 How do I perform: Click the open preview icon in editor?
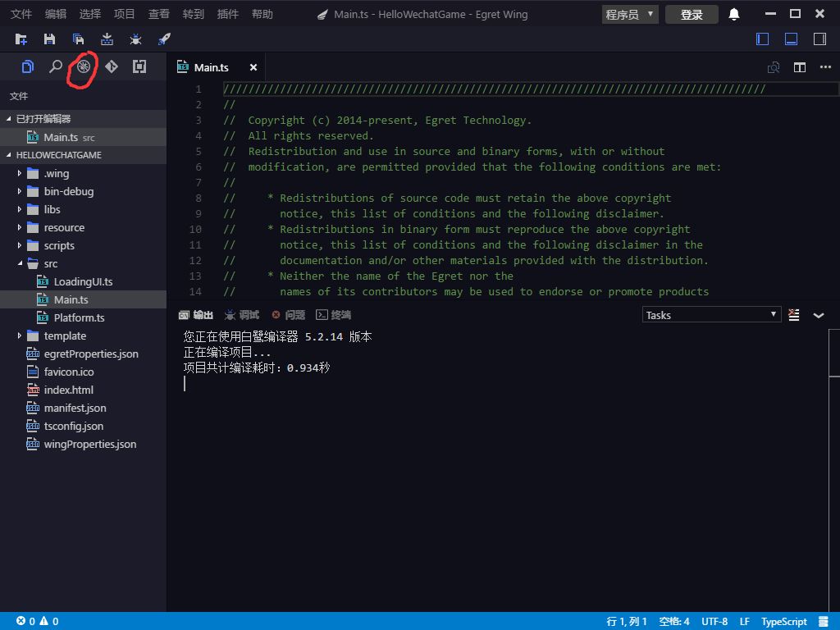pyautogui.click(x=774, y=67)
